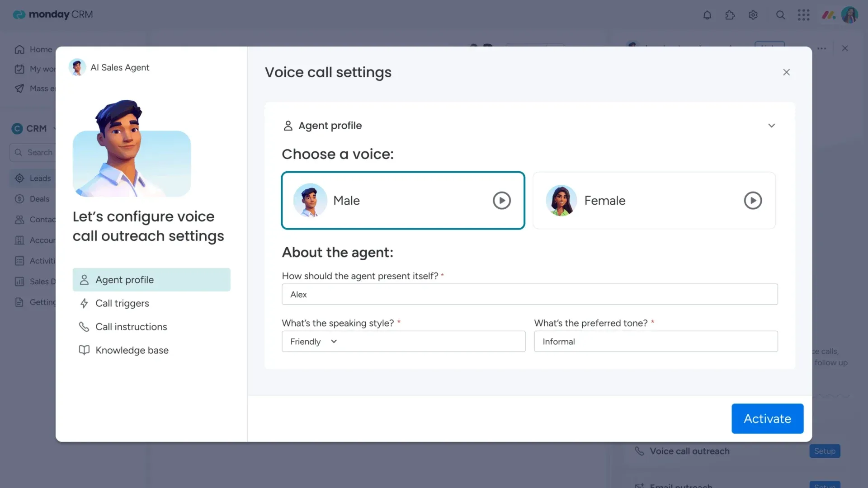Play the Male voice preview
This screenshot has width=868, height=488.
[501, 200]
